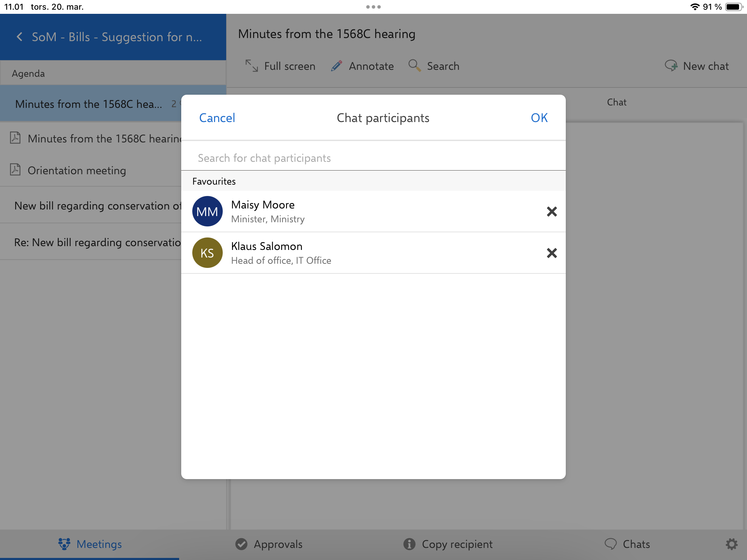Click the Full screen arrows icon
This screenshot has height=560, width=747.
(x=251, y=66)
